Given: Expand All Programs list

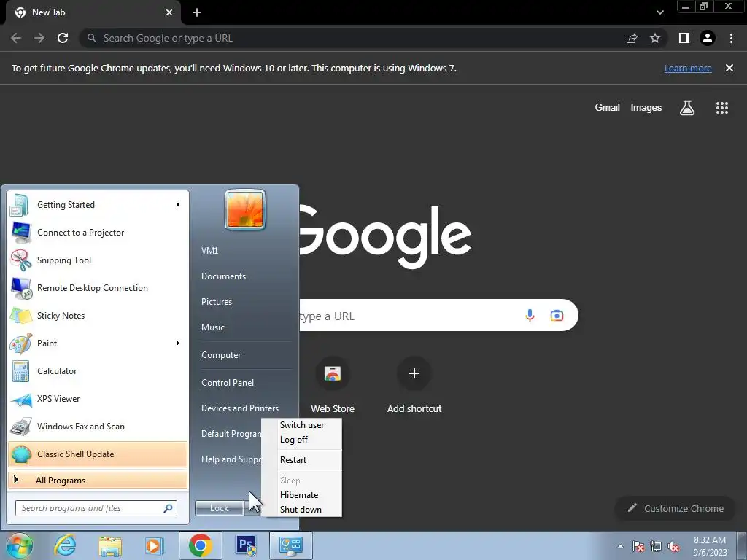Looking at the screenshot, I should (x=98, y=480).
